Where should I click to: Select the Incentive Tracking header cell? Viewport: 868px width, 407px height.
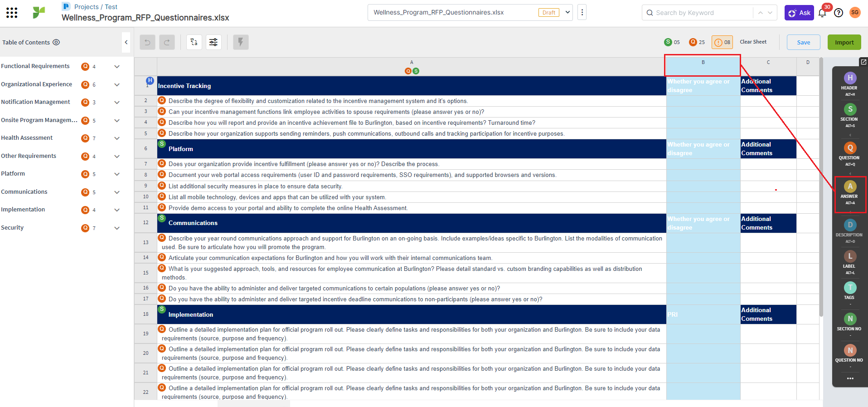(x=412, y=86)
